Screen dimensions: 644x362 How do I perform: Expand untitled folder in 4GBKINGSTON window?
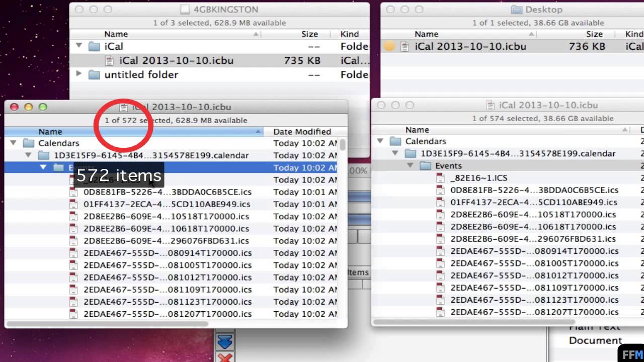point(78,74)
